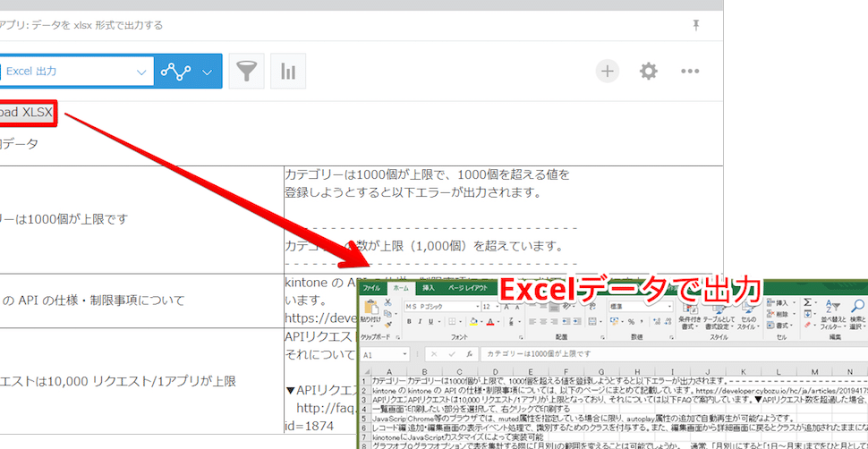Click the formula bar cancel X icon
The width and height of the screenshot is (868, 449).
tap(434, 354)
